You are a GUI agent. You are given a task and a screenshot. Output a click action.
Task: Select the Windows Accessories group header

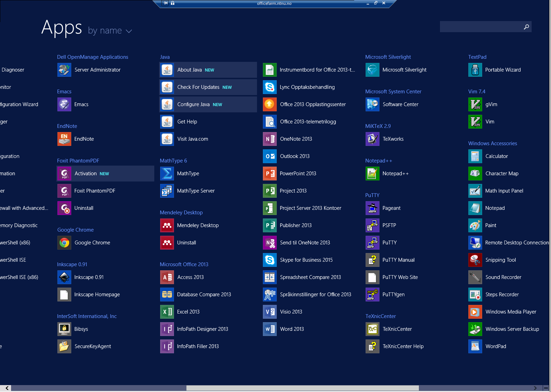[x=493, y=143]
